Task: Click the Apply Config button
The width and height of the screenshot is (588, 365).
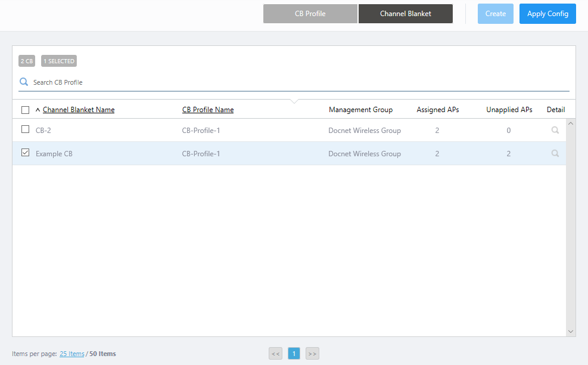Action: coord(547,14)
